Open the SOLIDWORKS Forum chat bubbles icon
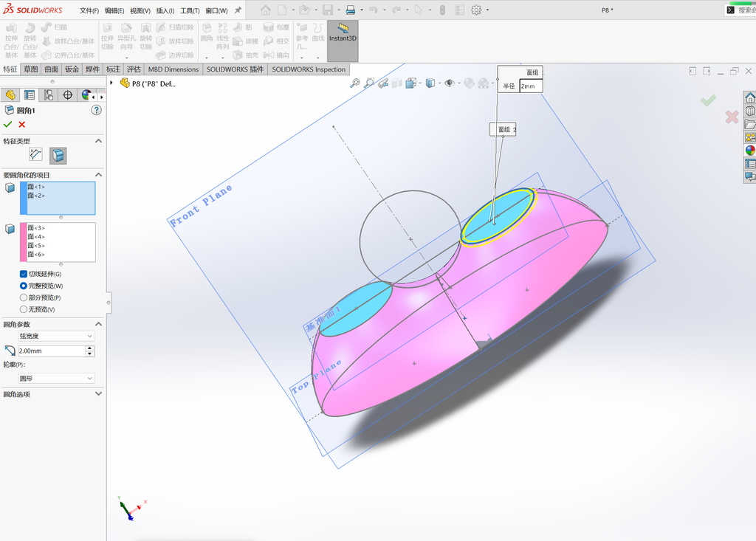This screenshot has height=541, width=756. [750, 176]
